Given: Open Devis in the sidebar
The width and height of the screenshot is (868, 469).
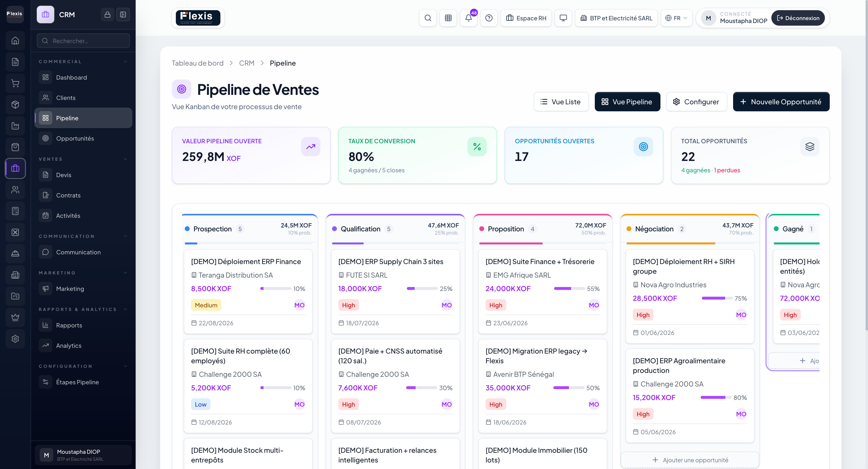Looking at the screenshot, I should 83,175.
